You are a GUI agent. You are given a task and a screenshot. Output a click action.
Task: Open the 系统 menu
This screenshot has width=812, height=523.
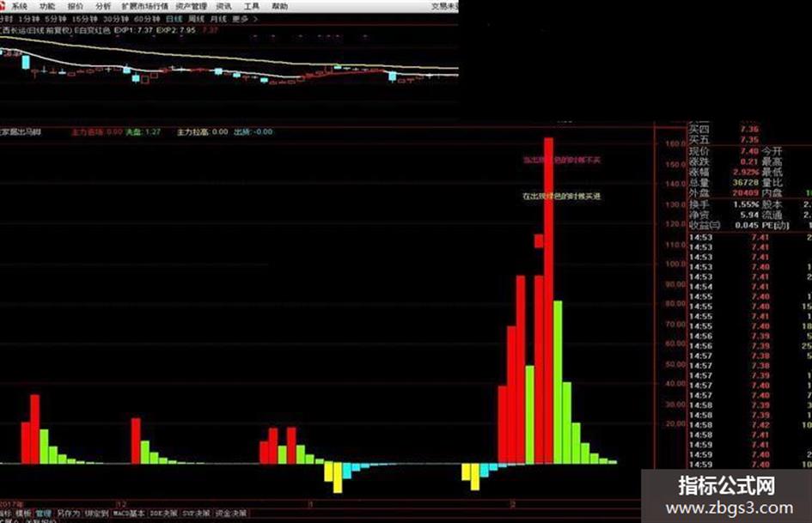point(19,6)
